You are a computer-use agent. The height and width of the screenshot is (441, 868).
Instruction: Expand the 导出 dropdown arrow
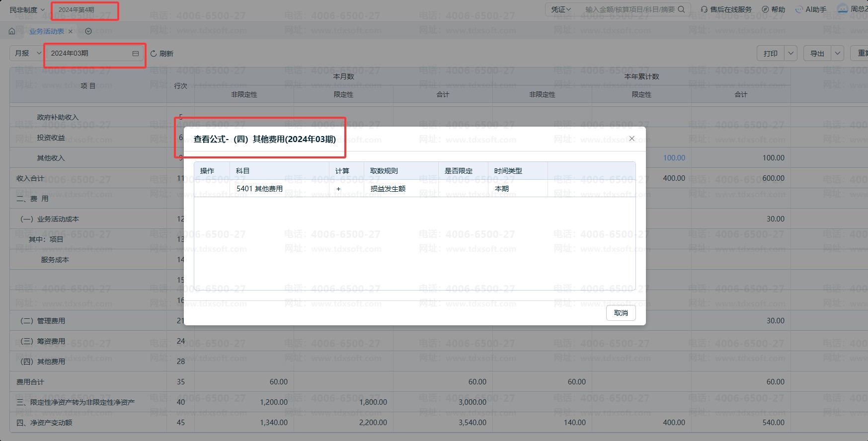click(838, 53)
